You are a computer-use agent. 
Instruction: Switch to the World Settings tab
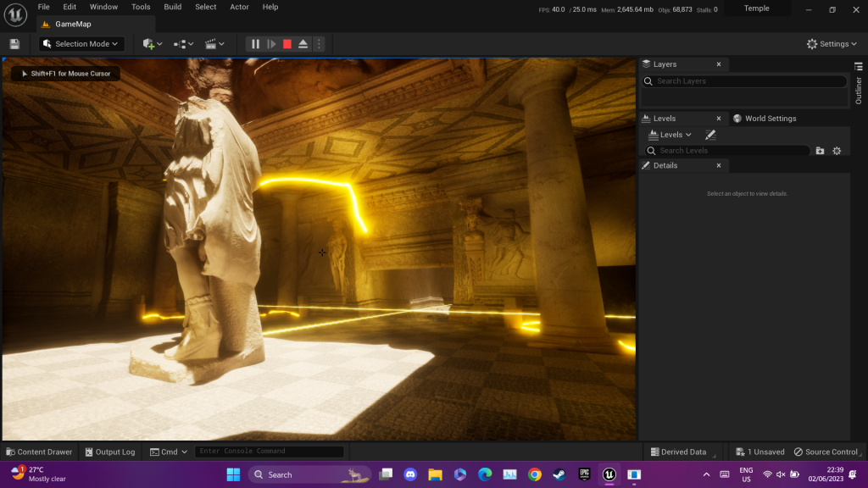click(x=765, y=119)
